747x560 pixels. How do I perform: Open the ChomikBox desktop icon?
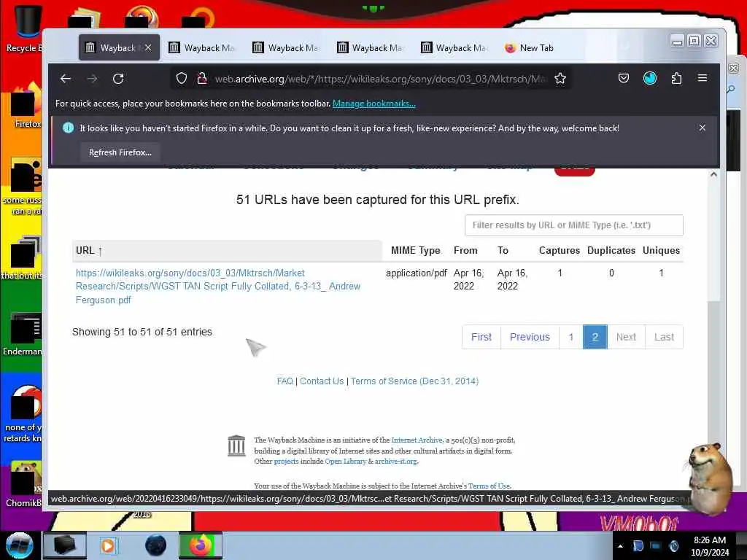pos(24,484)
